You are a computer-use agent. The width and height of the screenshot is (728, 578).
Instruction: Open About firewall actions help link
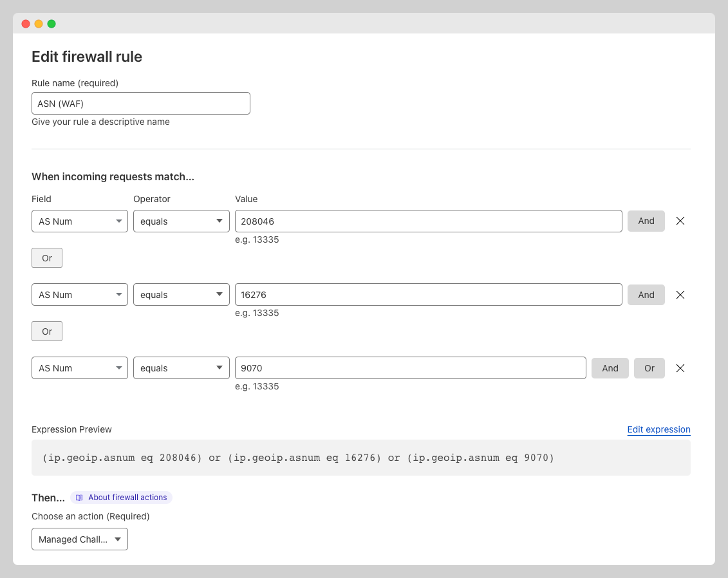pos(122,498)
